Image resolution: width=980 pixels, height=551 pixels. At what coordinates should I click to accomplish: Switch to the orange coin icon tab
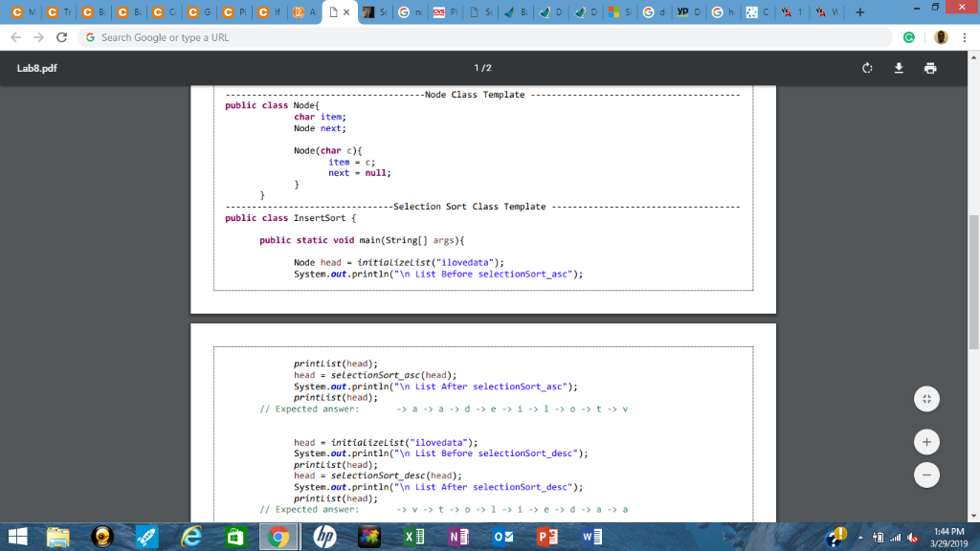point(304,11)
